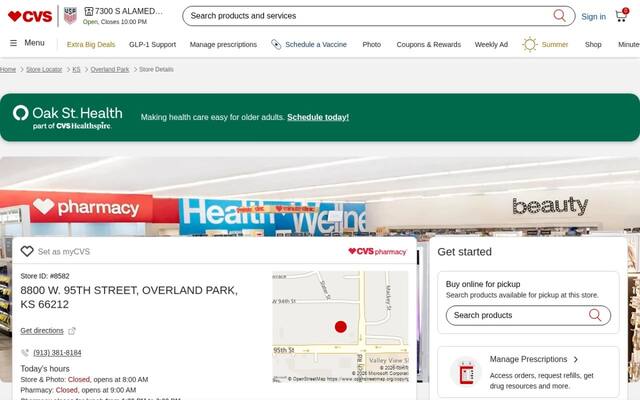Image resolution: width=640 pixels, height=400 pixels.
Task: Click the magnifier icon in the top search bar
Action: click(559, 16)
